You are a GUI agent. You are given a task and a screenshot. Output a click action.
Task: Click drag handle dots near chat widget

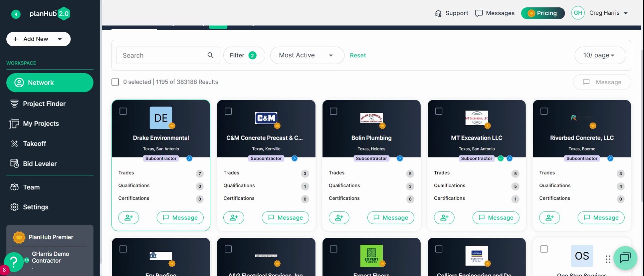point(608,259)
